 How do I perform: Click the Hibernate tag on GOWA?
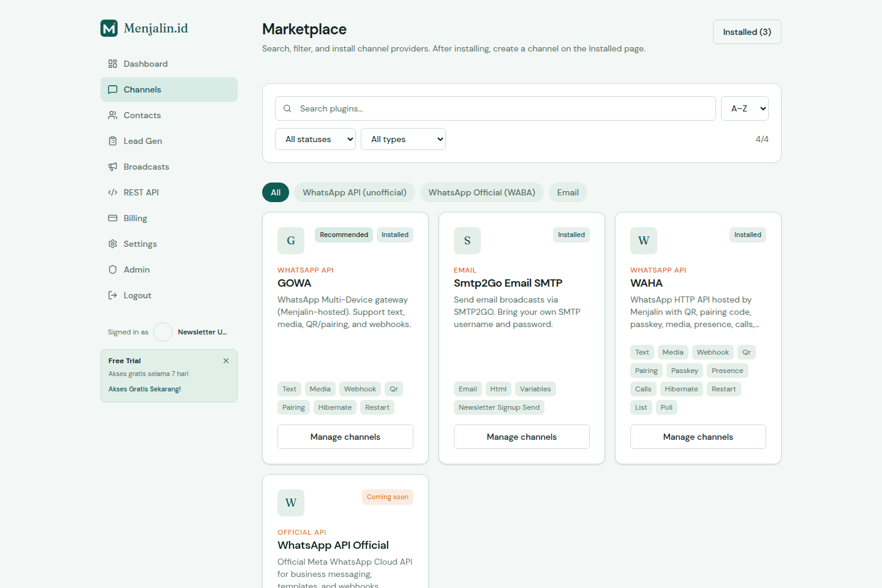(335, 407)
